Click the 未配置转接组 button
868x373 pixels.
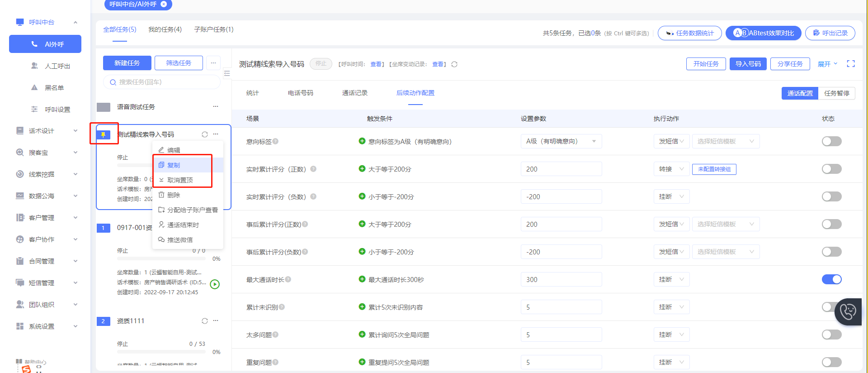[x=714, y=169]
